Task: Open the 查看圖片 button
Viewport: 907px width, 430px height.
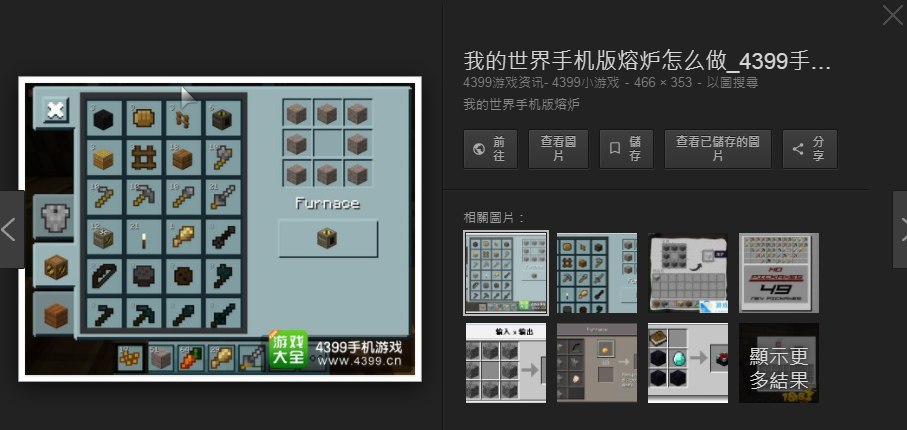Action: point(558,149)
